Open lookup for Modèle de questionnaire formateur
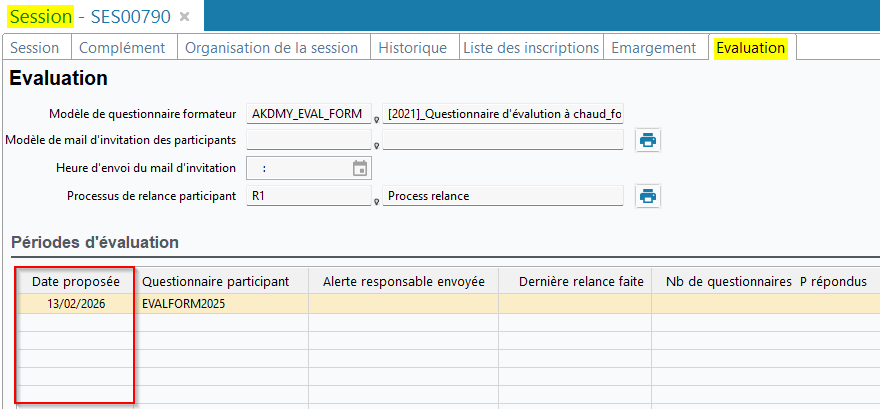The height and width of the screenshot is (409, 880). pyautogui.click(x=376, y=119)
